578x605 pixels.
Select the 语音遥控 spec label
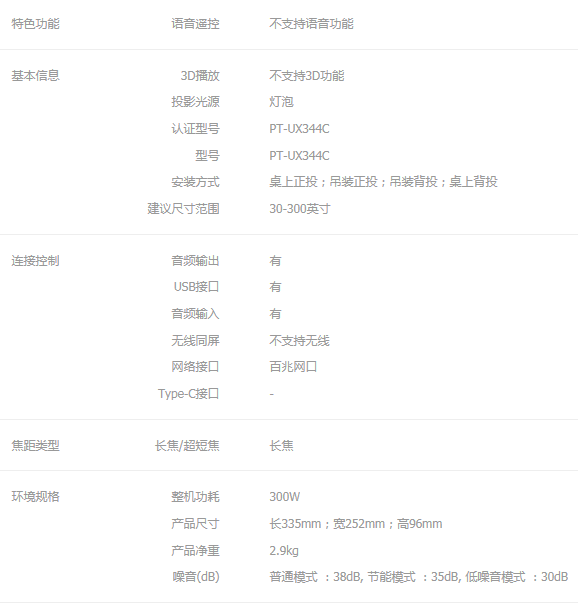click(195, 24)
